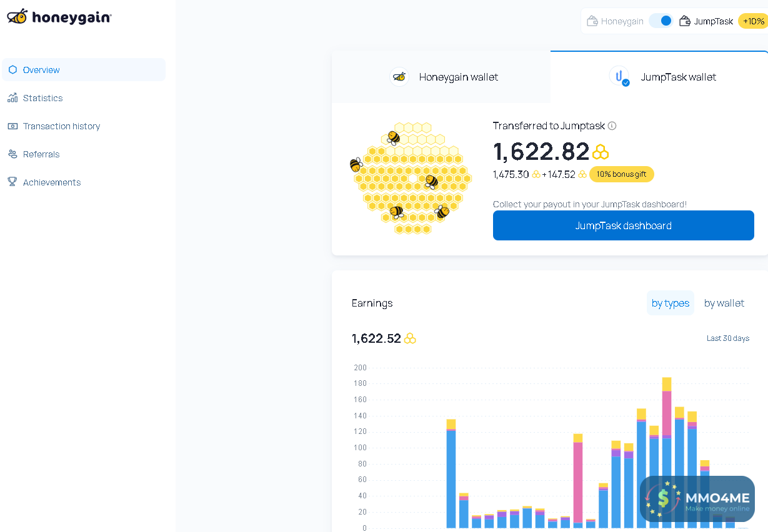Click the Honeygain wallet icon beside the toggle
The width and height of the screenshot is (768, 532).
coord(592,21)
